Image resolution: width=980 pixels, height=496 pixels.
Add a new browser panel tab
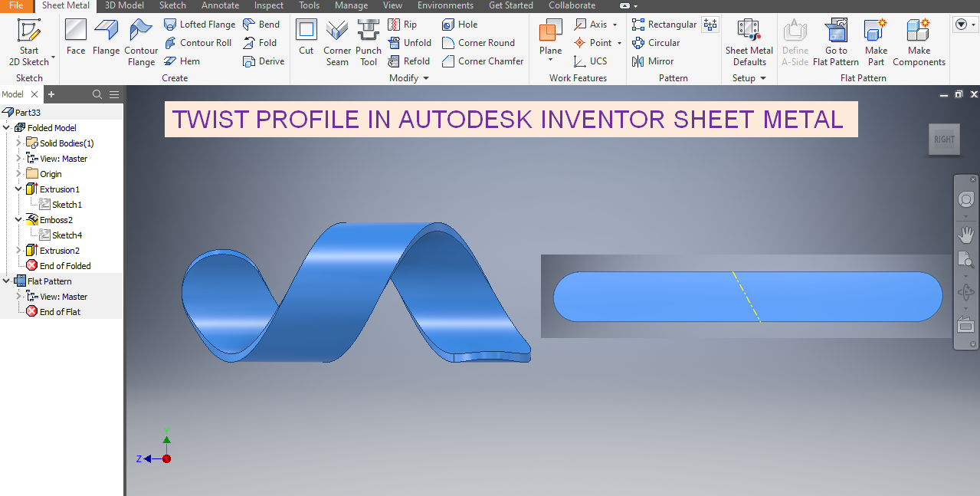coord(51,94)
